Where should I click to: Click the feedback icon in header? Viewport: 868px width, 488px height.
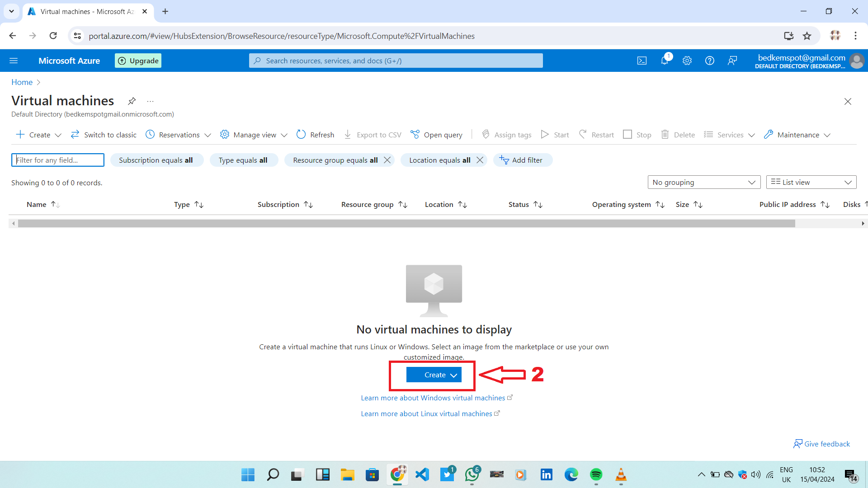pyautogui.click(x=732, y=61)
